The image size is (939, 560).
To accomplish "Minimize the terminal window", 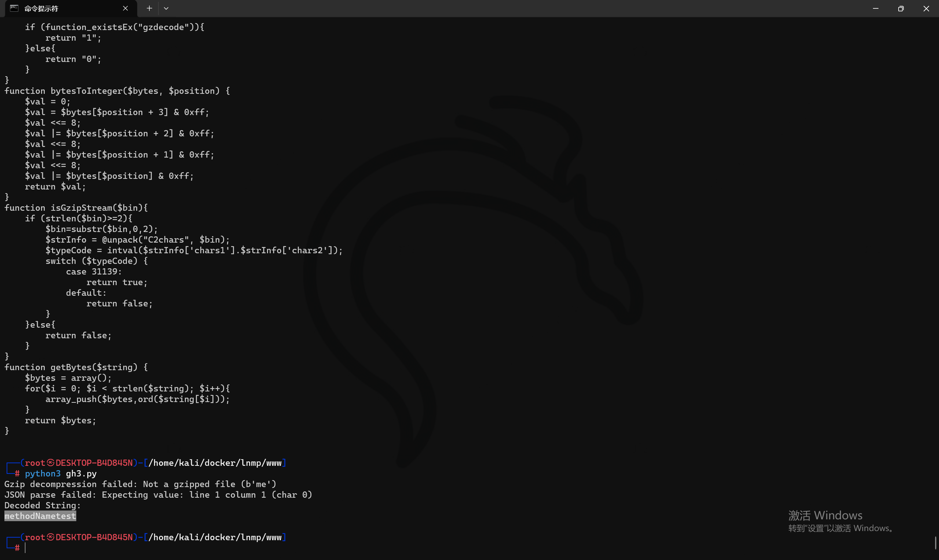I will pos(876,8).
